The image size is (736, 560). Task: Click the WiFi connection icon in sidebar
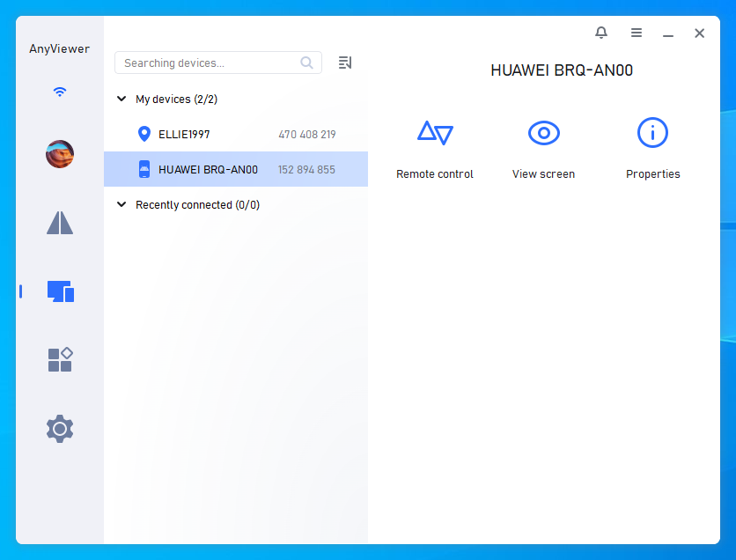pyautogui.click(x=59, y=91)
